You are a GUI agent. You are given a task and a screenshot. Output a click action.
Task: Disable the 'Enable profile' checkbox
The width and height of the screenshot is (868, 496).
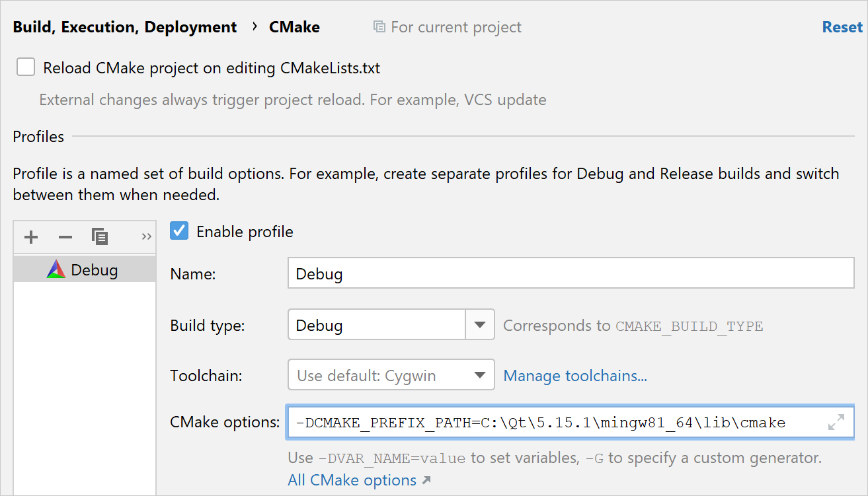coord(179,231)
